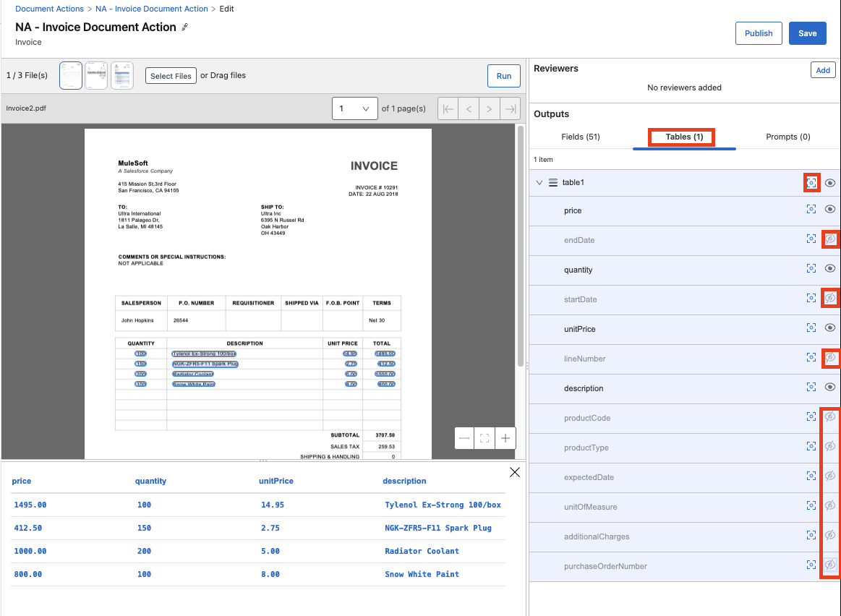Show the additionalCharges column
841x616 pixels.
(830, 535)
